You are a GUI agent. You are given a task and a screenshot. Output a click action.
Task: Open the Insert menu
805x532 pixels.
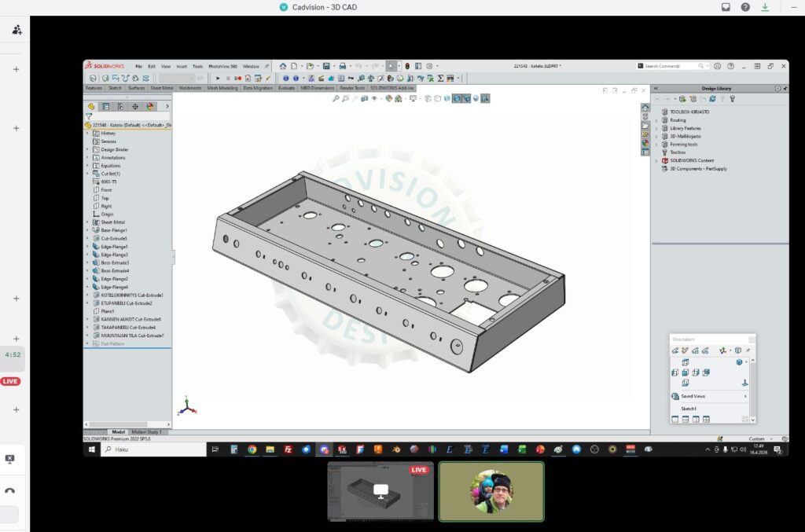pos(182,66)
